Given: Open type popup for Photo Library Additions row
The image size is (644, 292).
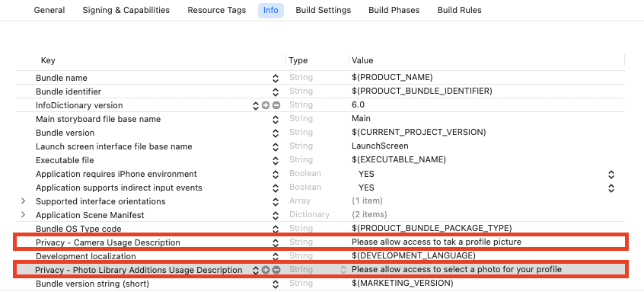Looking at the screenshot, I should click(343, 270).
